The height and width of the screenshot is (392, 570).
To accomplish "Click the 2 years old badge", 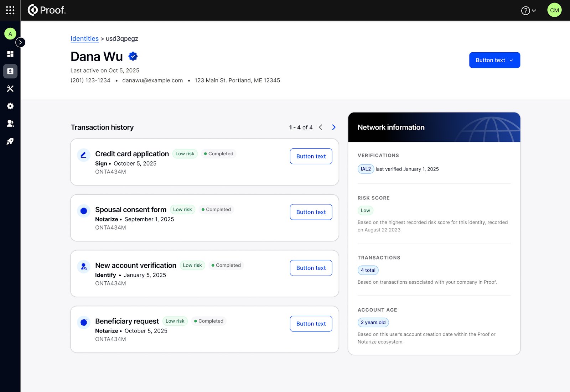I will point(373,323).
